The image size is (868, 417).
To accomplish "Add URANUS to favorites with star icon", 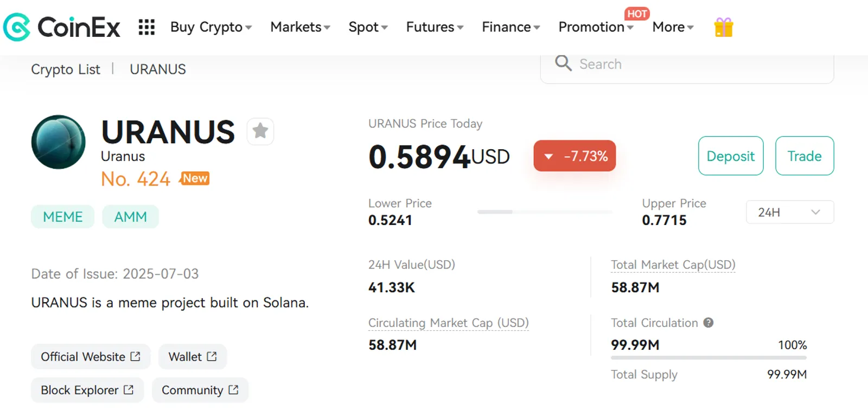I will coord(260,131).
